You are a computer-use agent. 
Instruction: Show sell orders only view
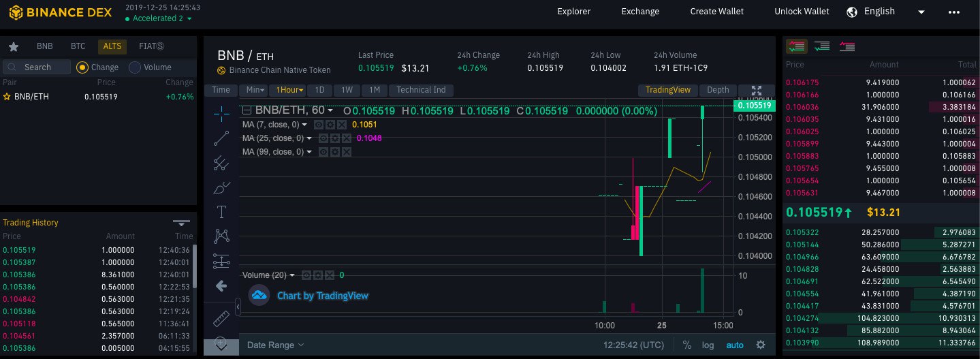click(x=847, y=46)
